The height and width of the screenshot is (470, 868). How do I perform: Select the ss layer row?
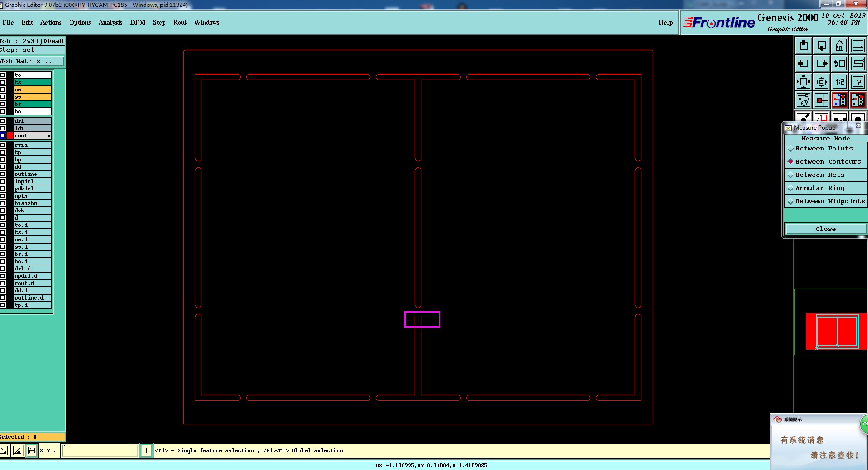(x=32, y=97)
